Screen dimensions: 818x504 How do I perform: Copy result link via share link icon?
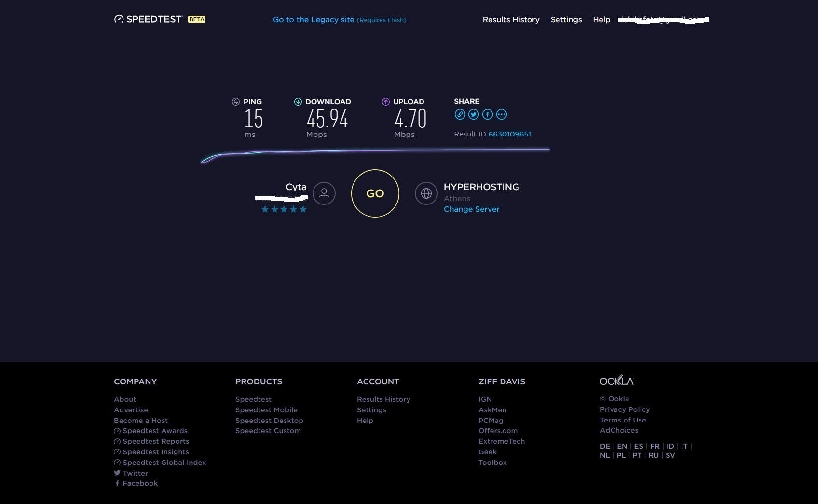[460, 114]
